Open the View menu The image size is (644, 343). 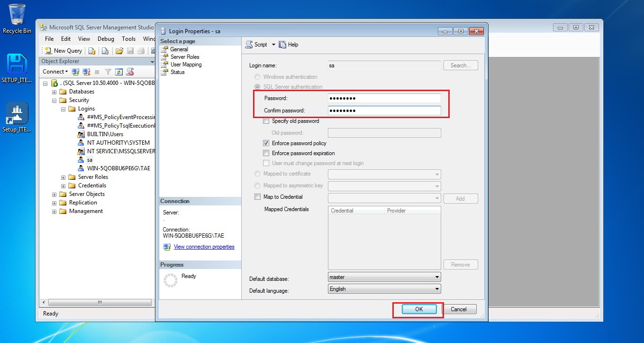pos(84,39)
